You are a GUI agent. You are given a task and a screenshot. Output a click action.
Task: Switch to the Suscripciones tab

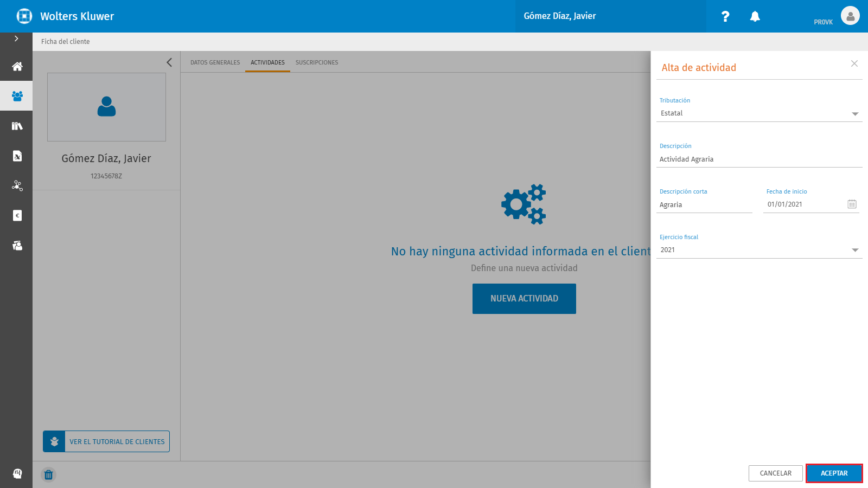coord(317,62)
